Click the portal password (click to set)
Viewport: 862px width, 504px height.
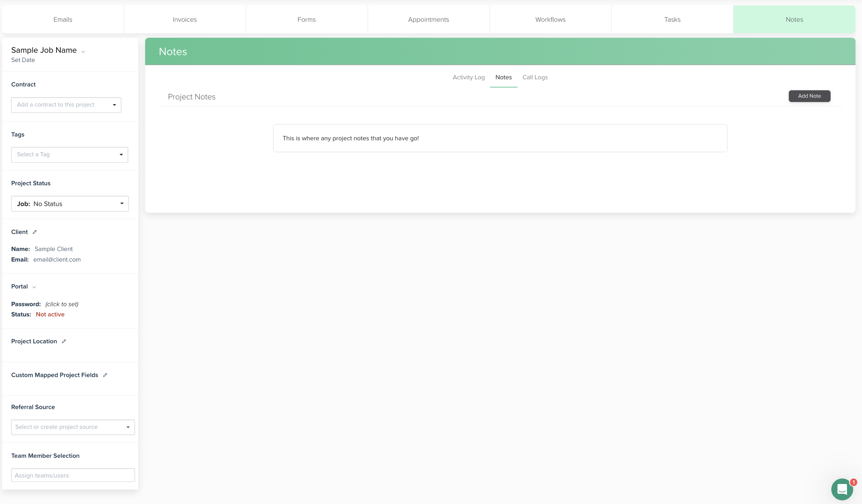62,304
